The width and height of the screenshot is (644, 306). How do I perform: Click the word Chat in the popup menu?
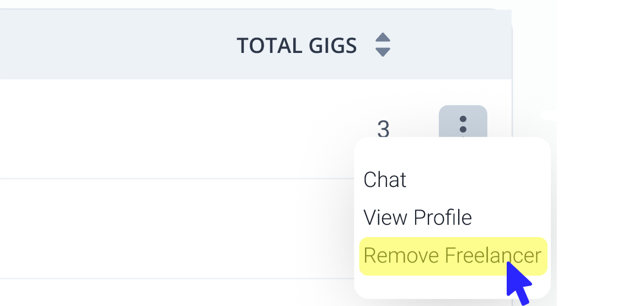click(x=385, y=180)
